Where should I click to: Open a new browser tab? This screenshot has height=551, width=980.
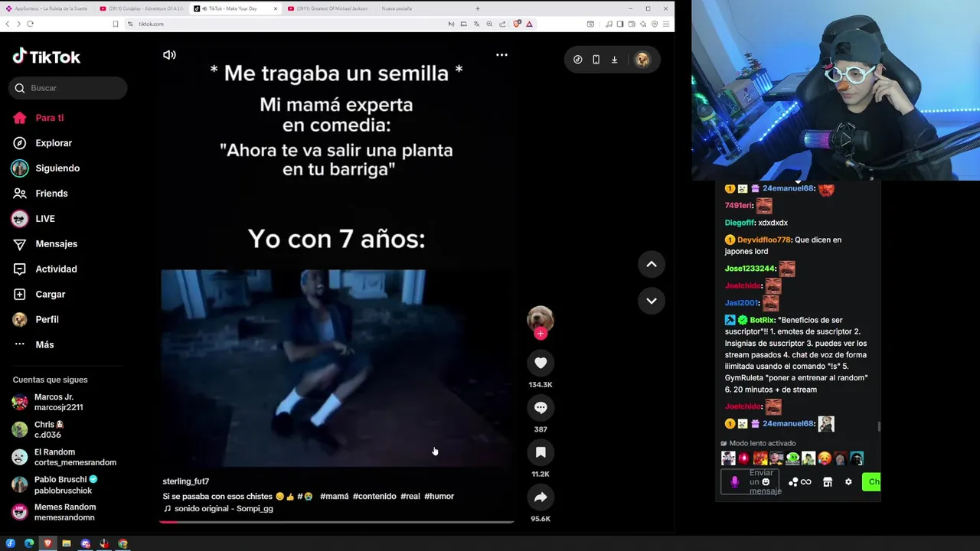click(478, 8)
